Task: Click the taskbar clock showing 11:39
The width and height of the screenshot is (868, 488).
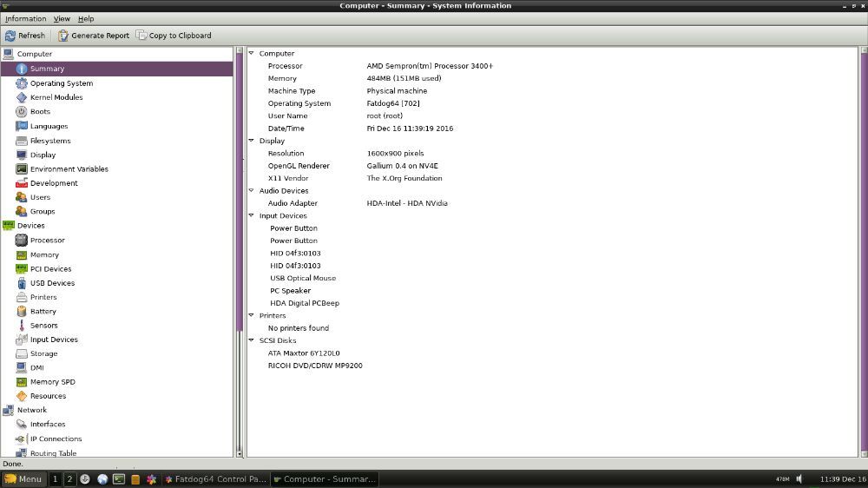Action: tap(843, 479)
